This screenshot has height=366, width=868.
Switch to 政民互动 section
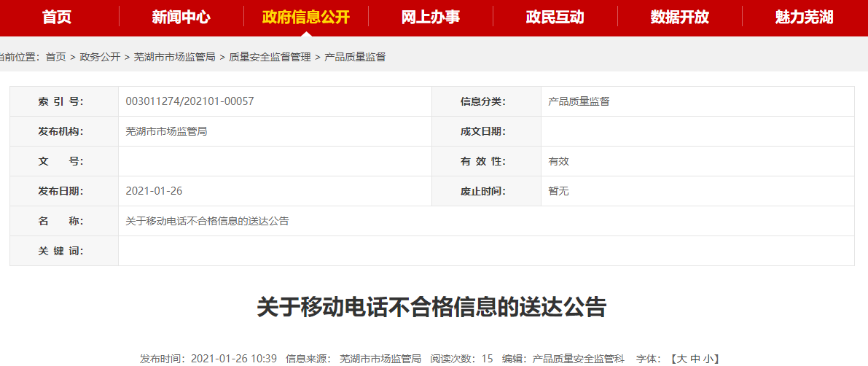click(555, 17)
